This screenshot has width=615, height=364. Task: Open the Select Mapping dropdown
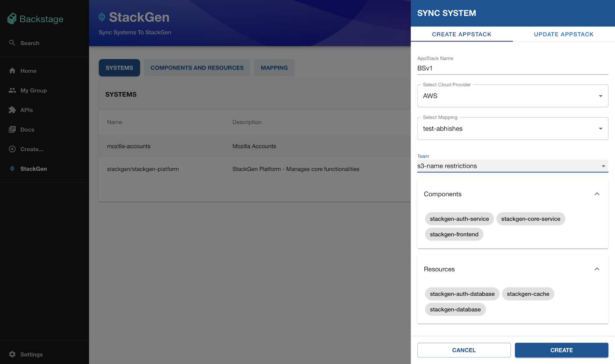point(513,129)
